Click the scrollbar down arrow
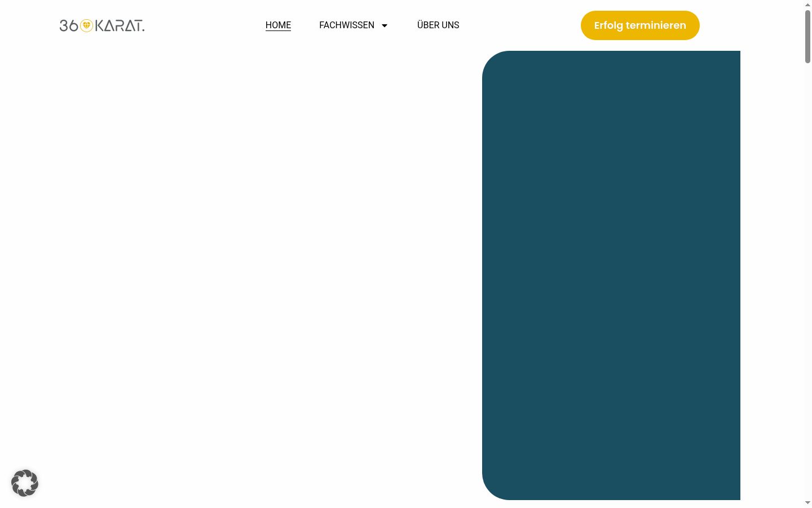Viewport: 812px width, 508px height. point(807,503)
